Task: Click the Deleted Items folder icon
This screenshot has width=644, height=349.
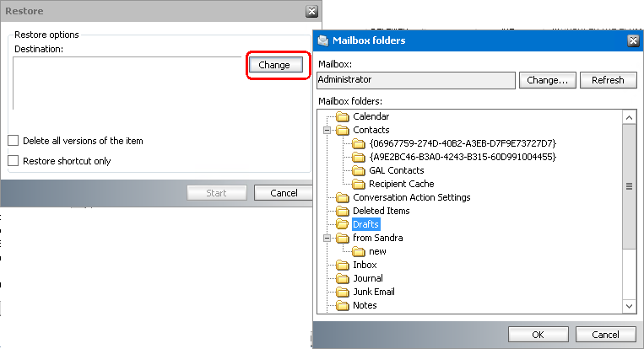Action: (x=342, y=212)
